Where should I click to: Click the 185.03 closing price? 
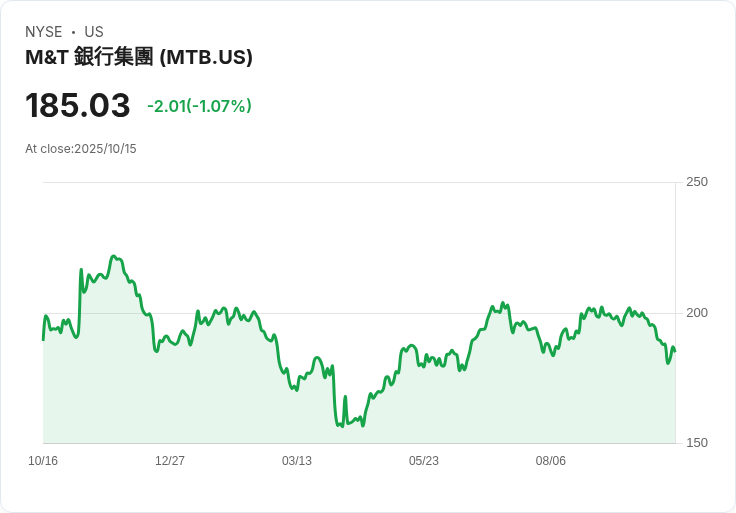[78, 106]
